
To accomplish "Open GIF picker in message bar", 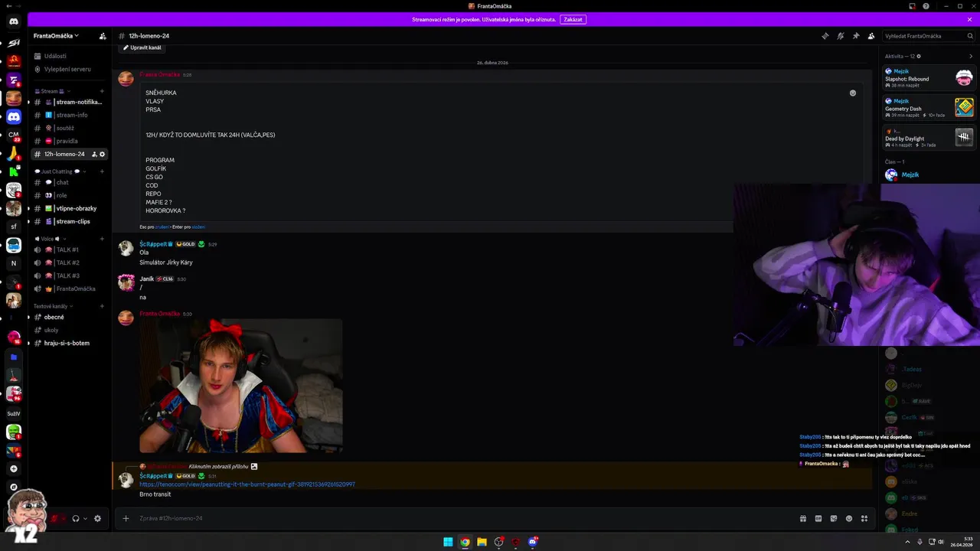I will click(818, 518).
